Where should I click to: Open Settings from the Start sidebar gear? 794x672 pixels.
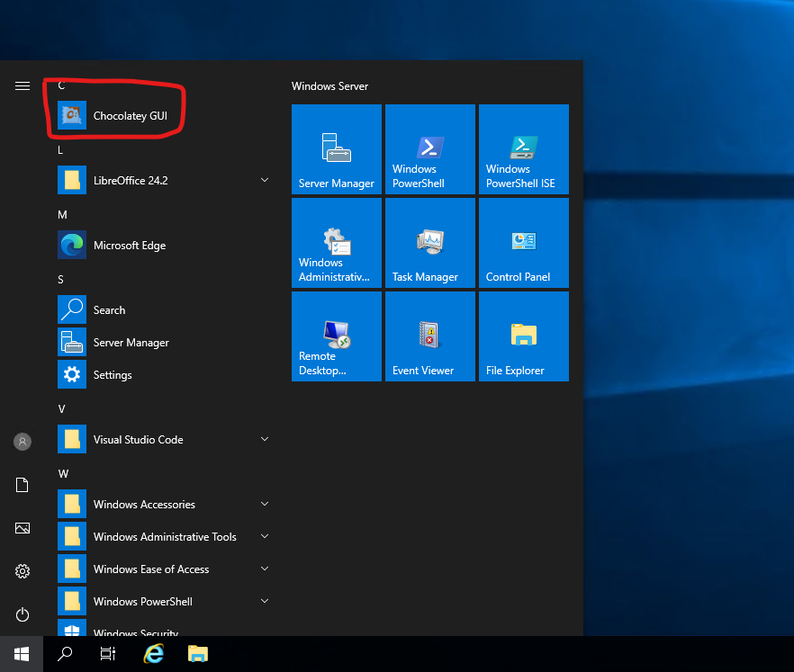click(x=23, y=571)
